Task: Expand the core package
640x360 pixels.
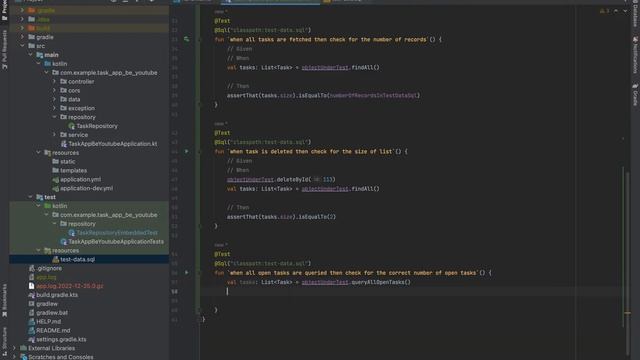Action: point(54,90)
